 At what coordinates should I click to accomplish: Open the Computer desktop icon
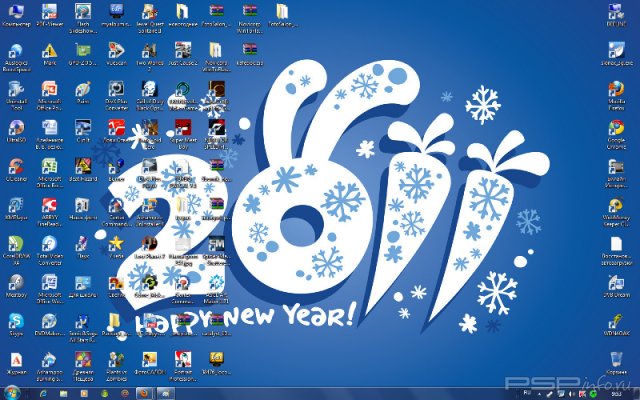pos(16,13)
